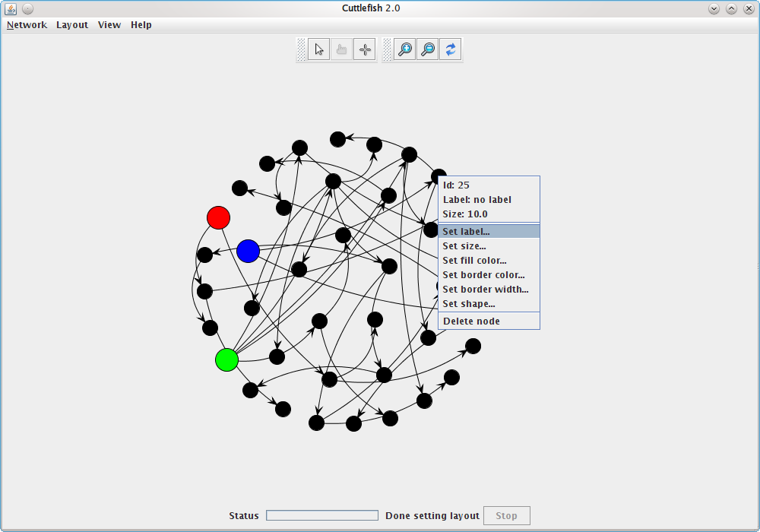Screen dimensions: 760x532
Task: Select the red node in graph
Action: click(219, 217)
